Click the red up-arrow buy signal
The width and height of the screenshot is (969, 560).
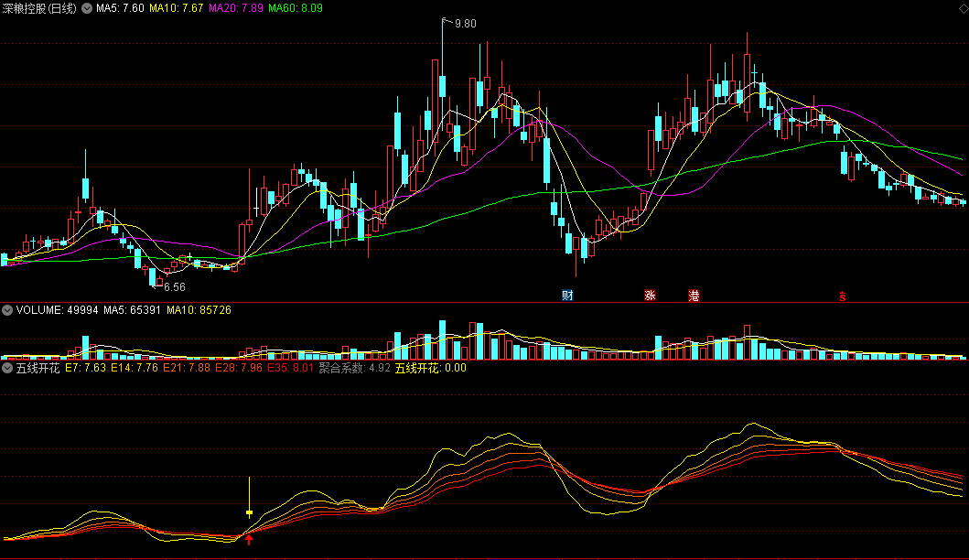click(x=249, y=540)
